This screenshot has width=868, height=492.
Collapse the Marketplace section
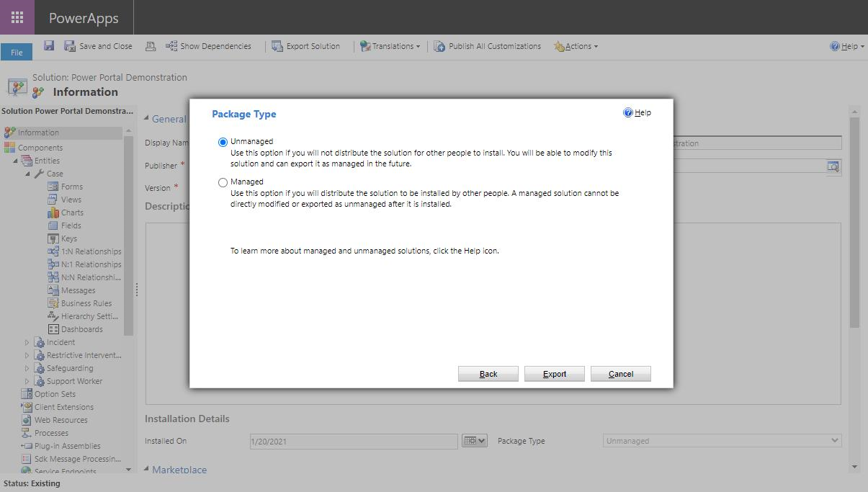[x=146, y=470]
